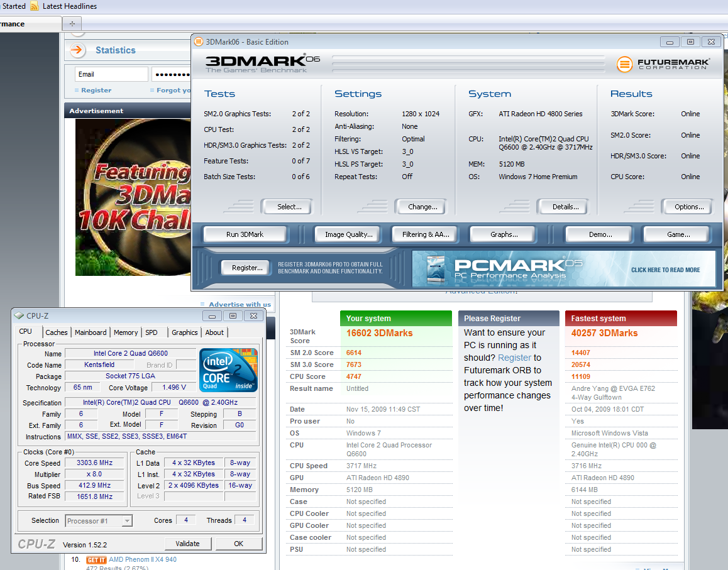Click the 3DMark06 window title bar icon
Screen dimensions: 728x570
point(198,41)
